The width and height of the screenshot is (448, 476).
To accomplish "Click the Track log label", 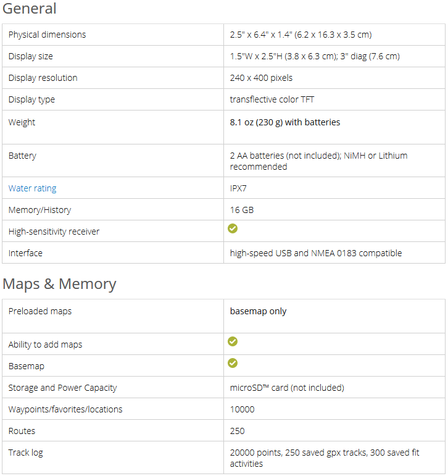I will point(26,453).
